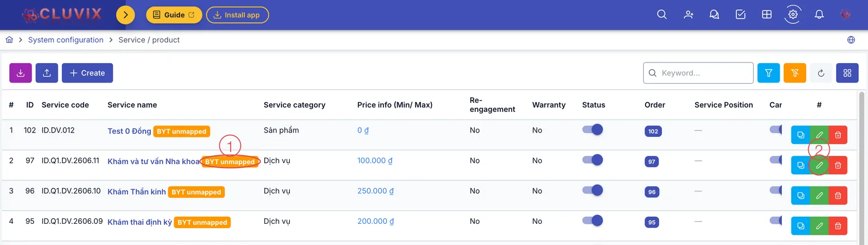Viewport: 868px width, 245px height.
Task: Click order badge 102
Action: coord(653,131)
